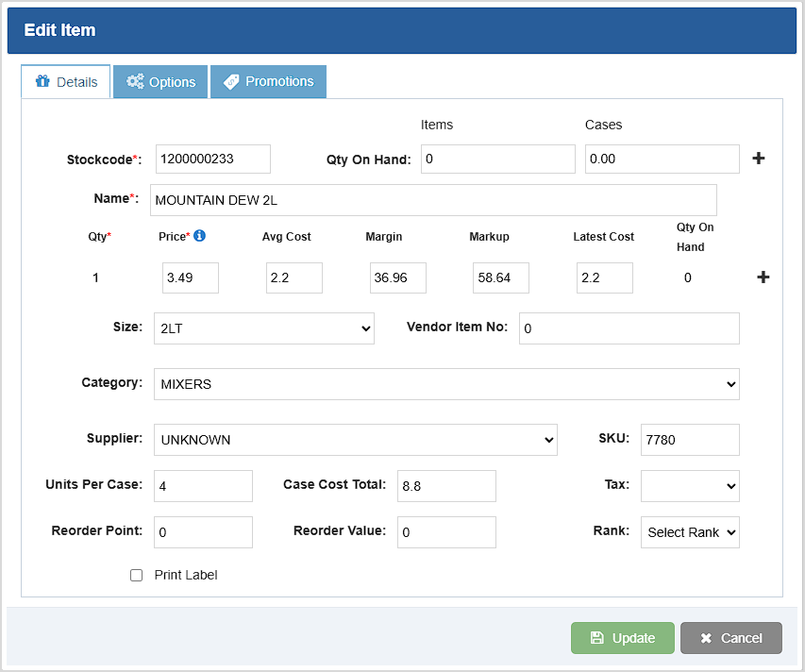
Task: Enable the Print Label checkbox
Action: pyautogui.click(x=136, y=575)
